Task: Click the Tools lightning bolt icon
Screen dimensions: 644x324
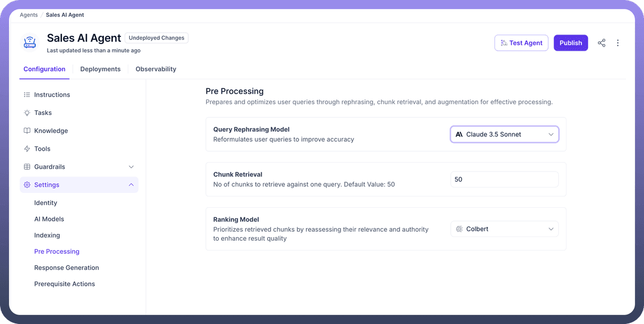Action: pyautogui.click(x=27, y=149)
